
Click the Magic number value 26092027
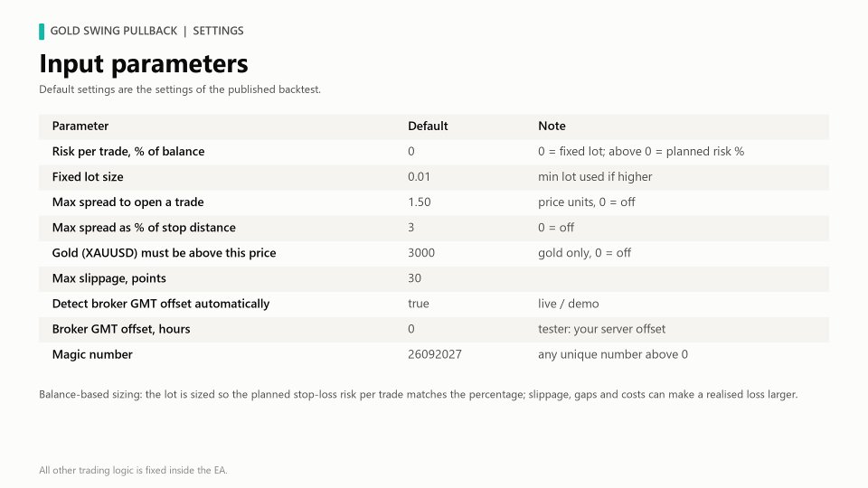pyautogui.click(x=435, y=354)
